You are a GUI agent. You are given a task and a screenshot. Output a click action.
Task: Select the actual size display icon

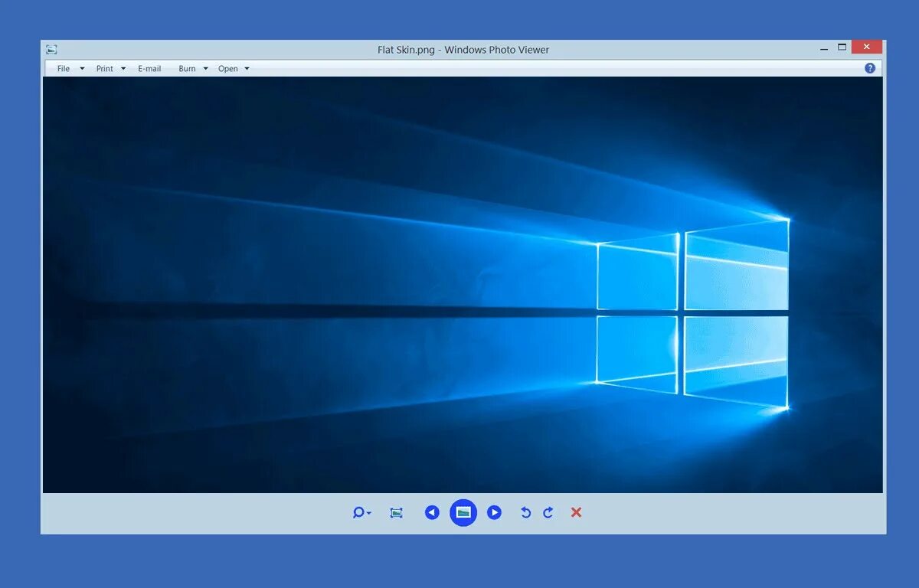coord(395,512)
